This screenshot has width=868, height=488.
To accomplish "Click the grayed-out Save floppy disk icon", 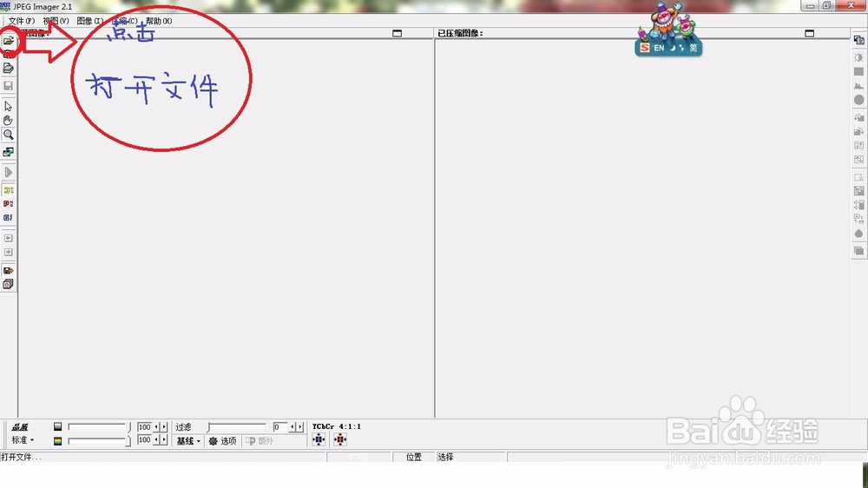I will pos(9,86).
